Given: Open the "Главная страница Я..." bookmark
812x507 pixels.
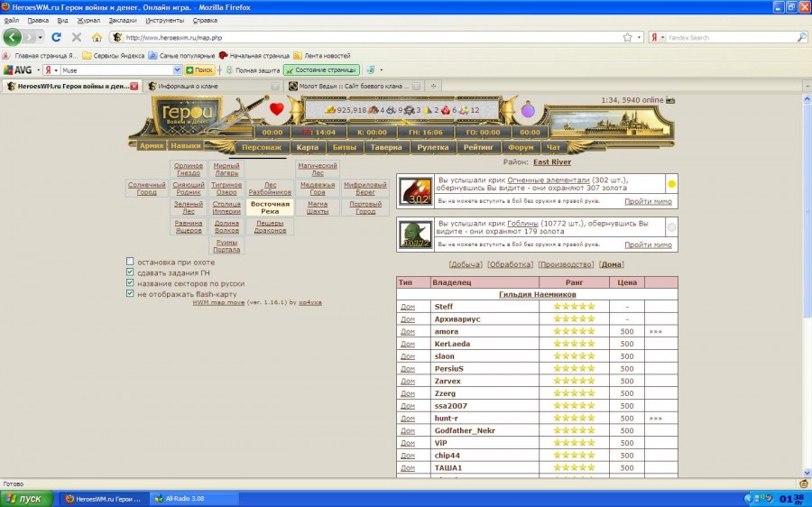Looking at the screenshot, I should tap(41, 55).
